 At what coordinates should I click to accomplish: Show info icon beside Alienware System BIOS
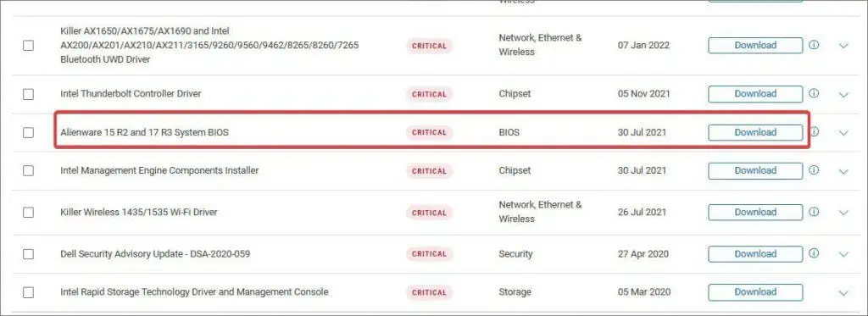point(815,131)
